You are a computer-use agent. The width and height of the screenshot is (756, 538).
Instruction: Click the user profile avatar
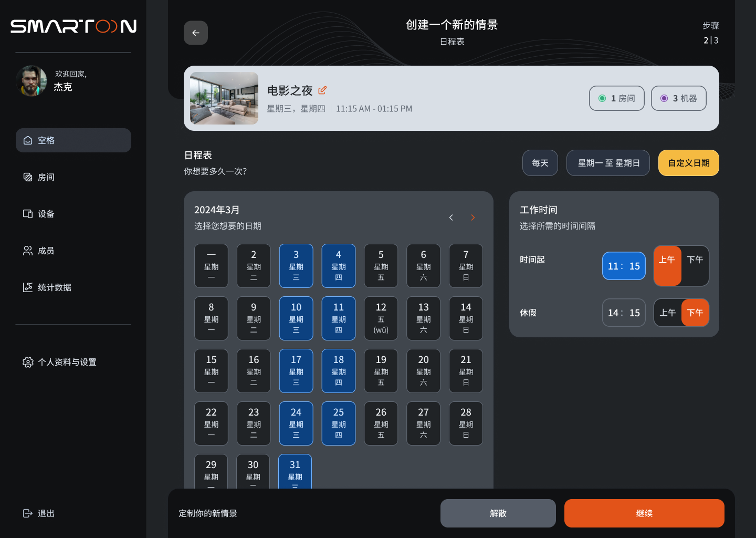click(31, 81)
